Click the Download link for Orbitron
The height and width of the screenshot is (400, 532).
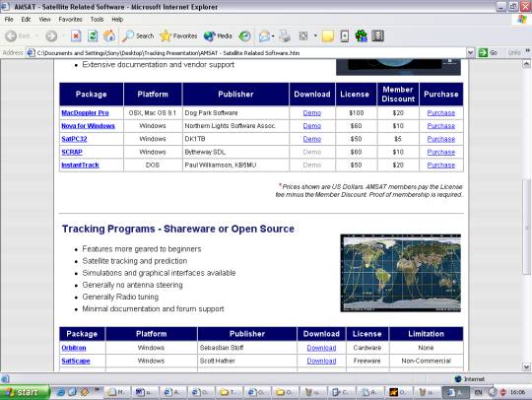321,348
